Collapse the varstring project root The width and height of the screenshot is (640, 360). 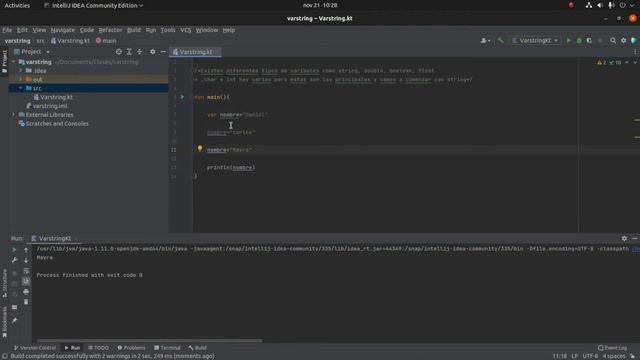click(x=13, y=62)
